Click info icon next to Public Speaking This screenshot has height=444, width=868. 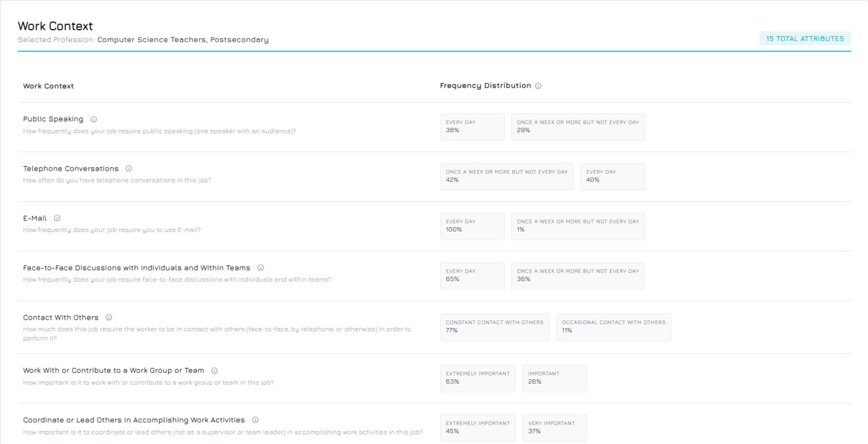tap(94, 119)
